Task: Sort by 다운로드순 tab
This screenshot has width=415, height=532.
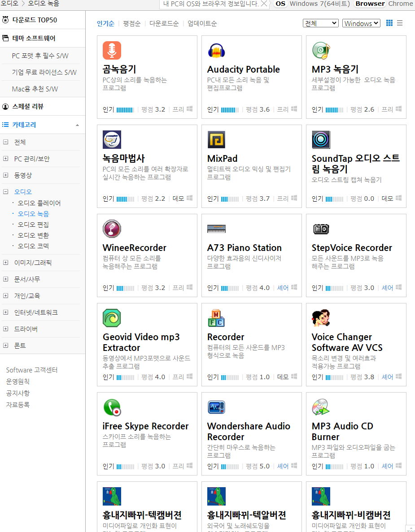Action: (x=164, y=23)
